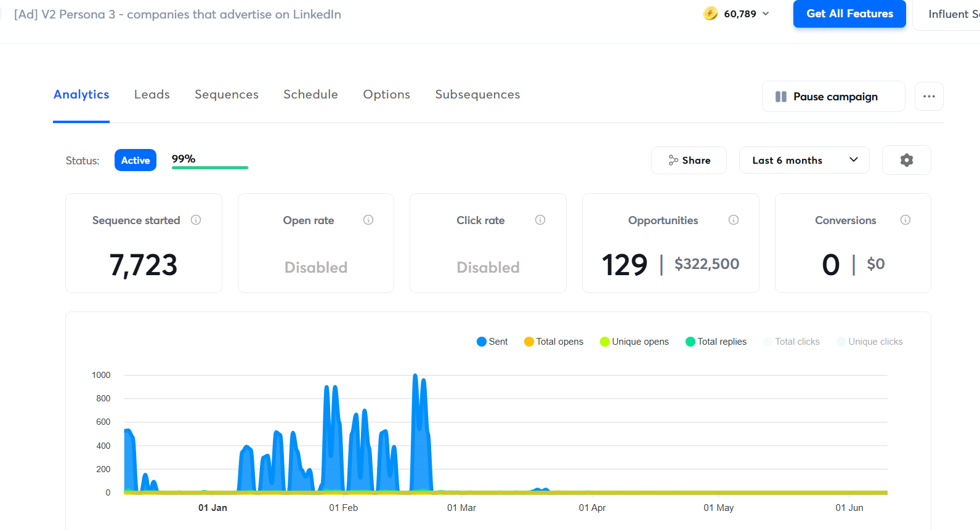Toggle the Sent series in chart legend
This screenshot has width=980, height=530.
[x=492, y=342]
